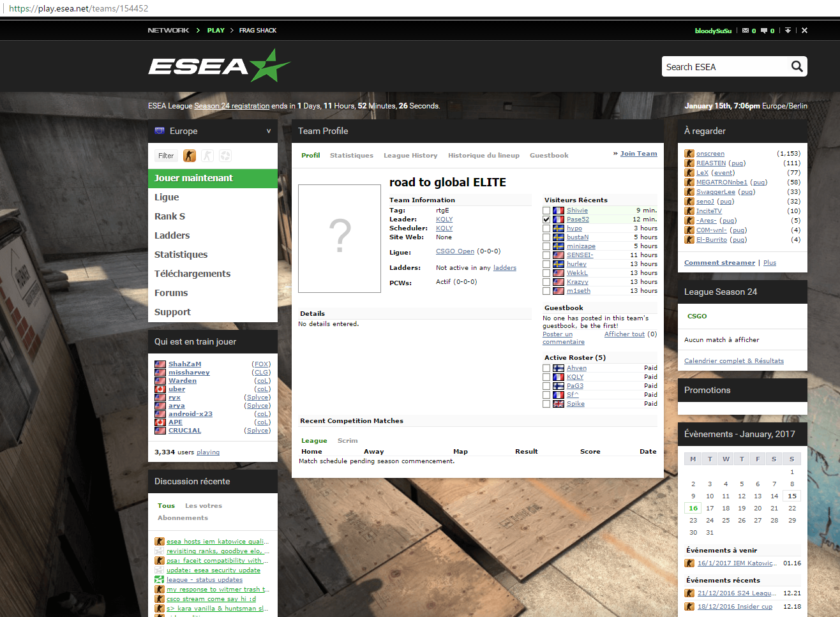
Task: Open the mail inbox envelope icon
Action: (745, 31)
